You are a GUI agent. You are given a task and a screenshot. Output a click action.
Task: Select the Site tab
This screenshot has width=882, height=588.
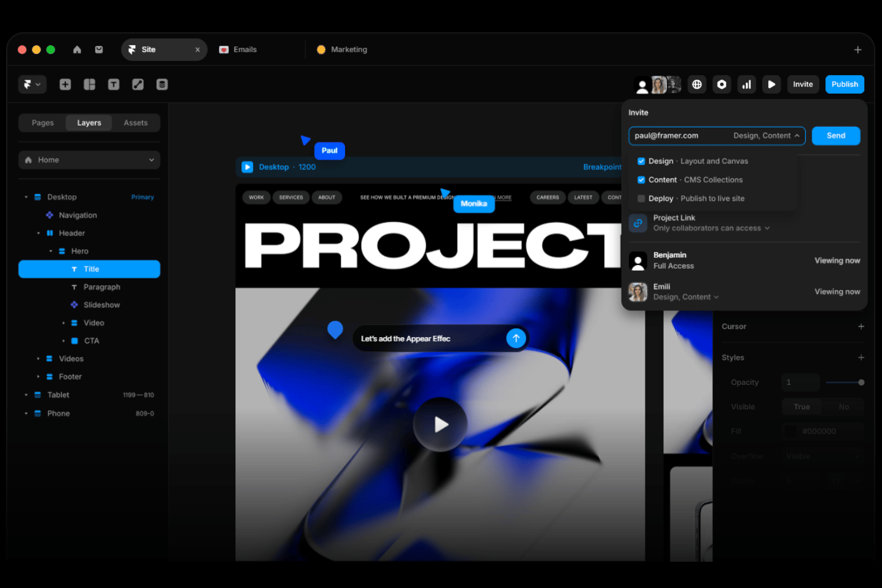(x=164, y=49)
